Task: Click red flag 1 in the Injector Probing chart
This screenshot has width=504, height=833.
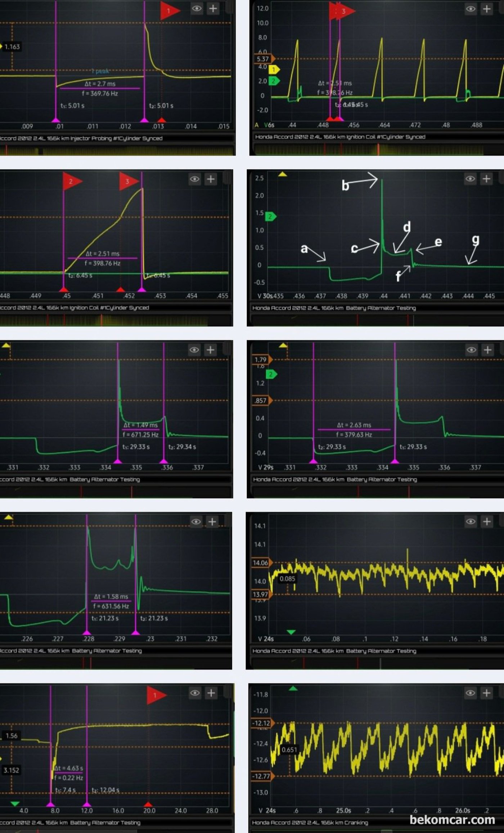Action: click(x=168, y=11)
